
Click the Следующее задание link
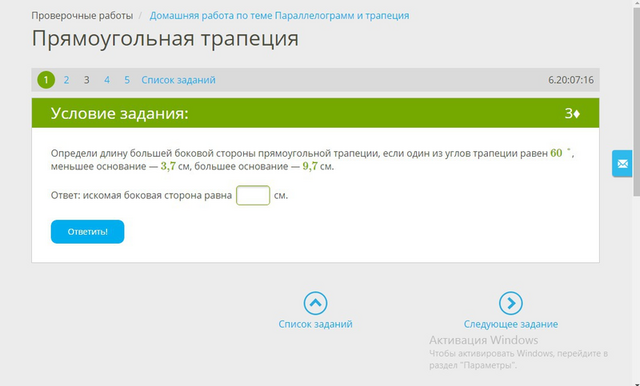(x=511, y=324)
